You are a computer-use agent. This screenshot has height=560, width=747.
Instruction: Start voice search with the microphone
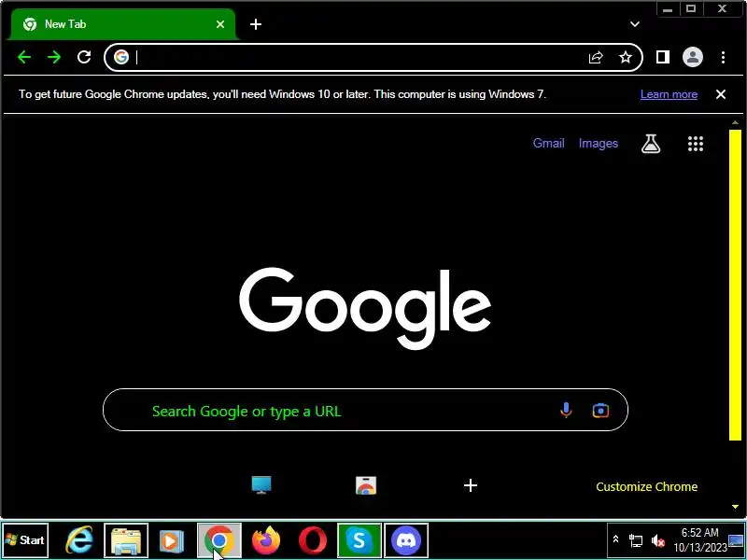566,410
